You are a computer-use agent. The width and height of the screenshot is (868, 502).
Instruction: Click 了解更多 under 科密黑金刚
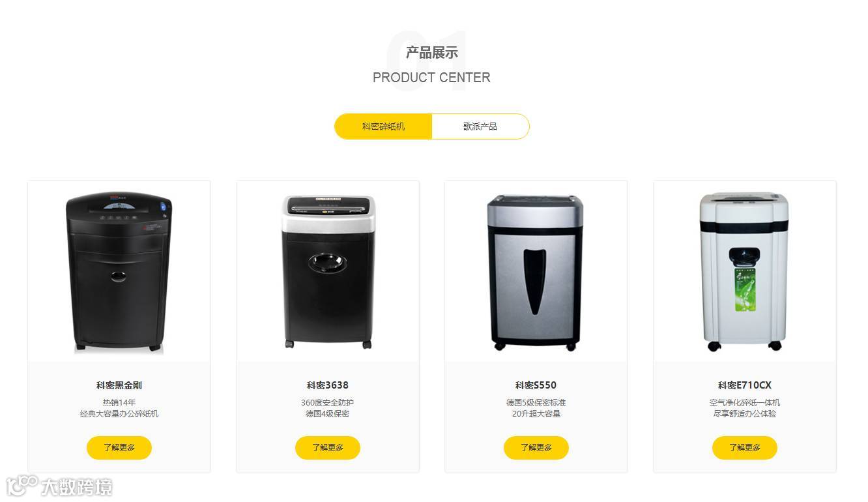[x=119, y=448]
